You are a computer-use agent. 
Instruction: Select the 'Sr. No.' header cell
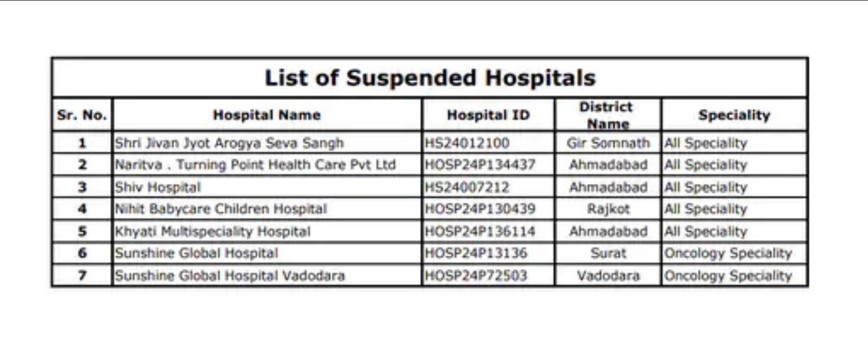82,115
